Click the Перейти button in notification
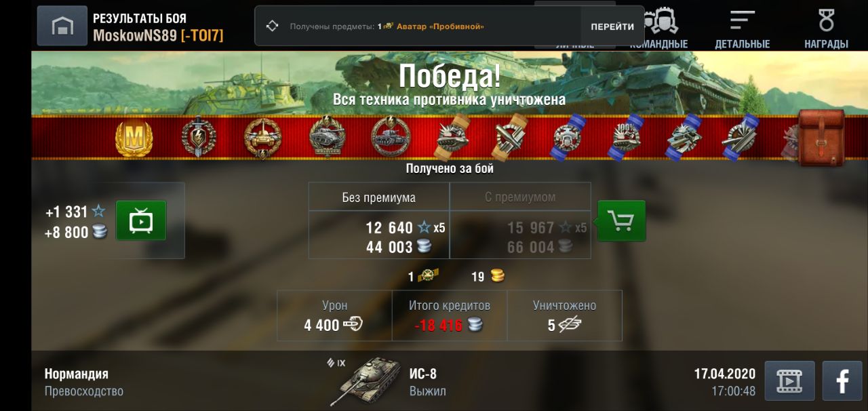This screenshot has height=411, width=868. click(x=612, y=26)
